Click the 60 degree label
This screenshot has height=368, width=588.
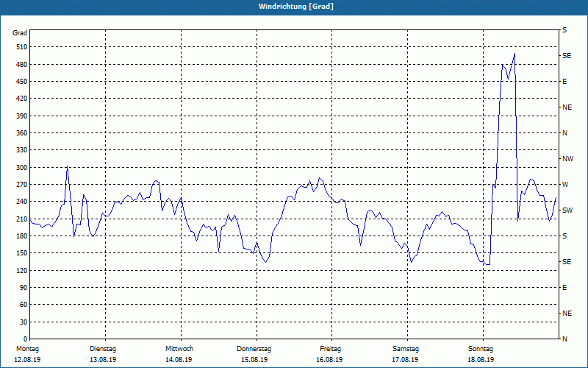coord(24,305)
